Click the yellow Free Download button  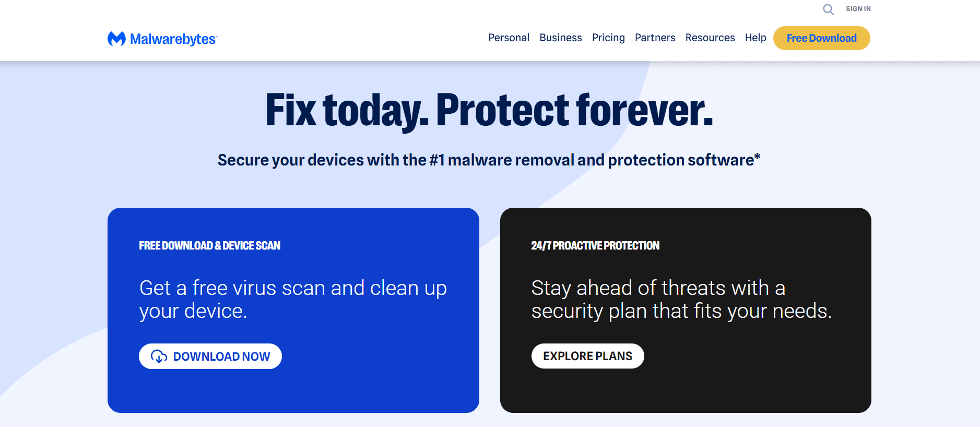coord(821,38)
